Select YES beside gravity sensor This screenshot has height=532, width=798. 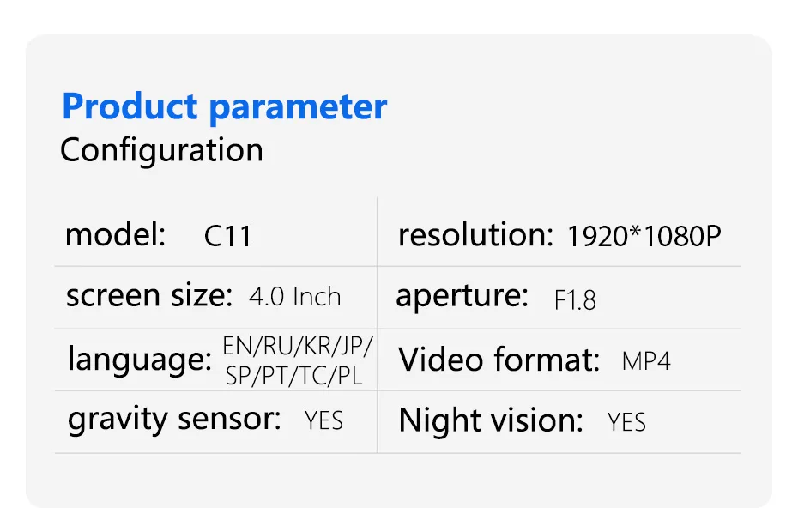point(323,420)
